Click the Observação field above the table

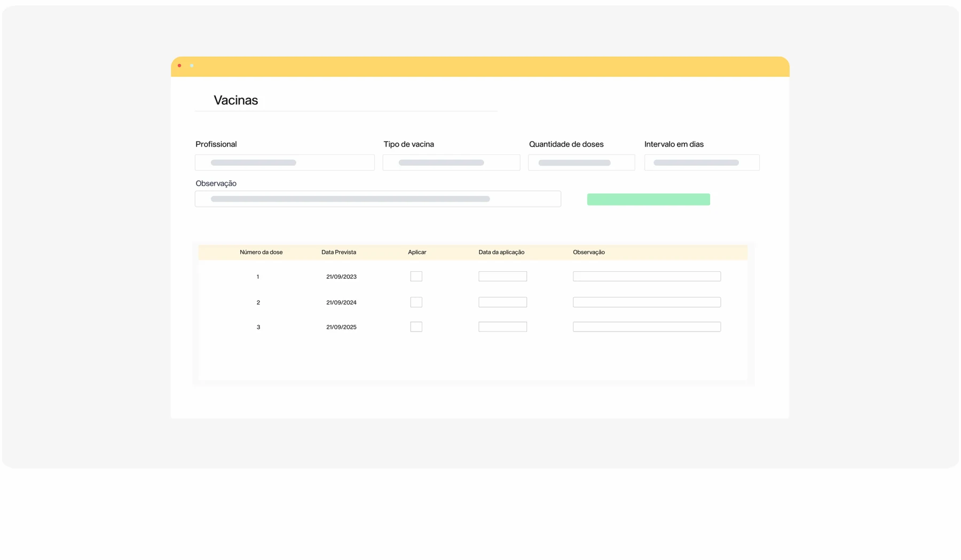pyautogui.click(x=378, y=199)
